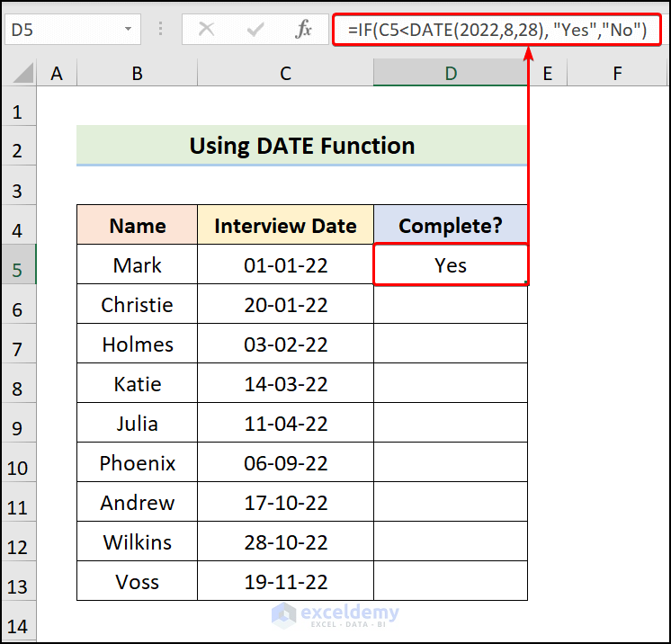Select empty Complete? cell in Julia's row
The image size is (671, 644).
coord(451,423)
